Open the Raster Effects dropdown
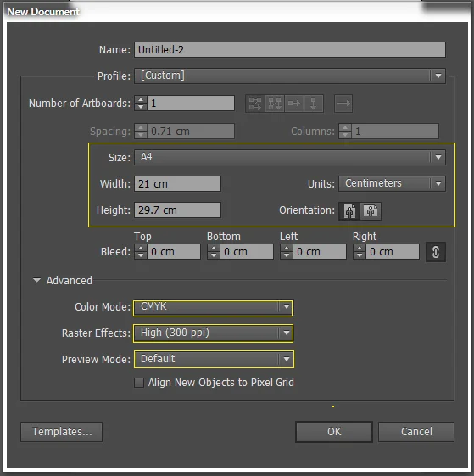 tap(213, 333)
